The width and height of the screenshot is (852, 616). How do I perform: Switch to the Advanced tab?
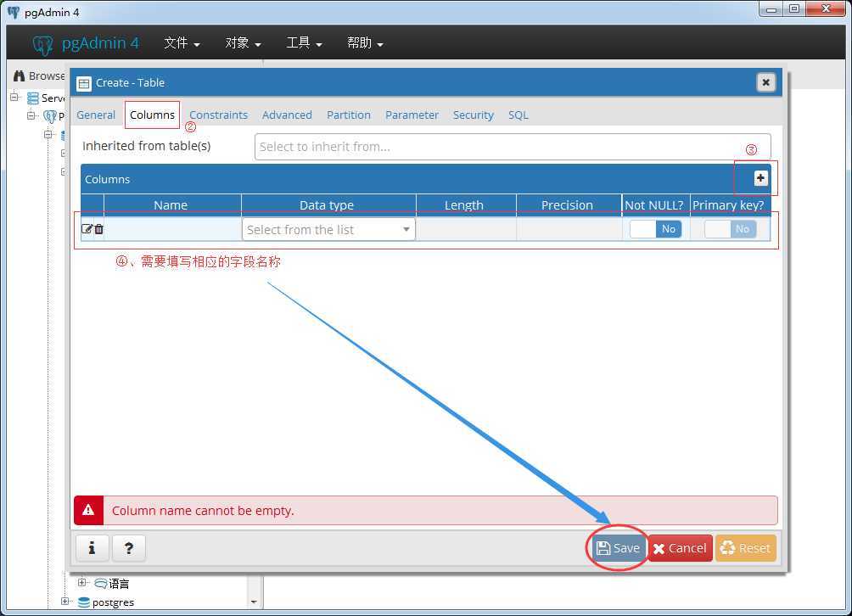287,115
